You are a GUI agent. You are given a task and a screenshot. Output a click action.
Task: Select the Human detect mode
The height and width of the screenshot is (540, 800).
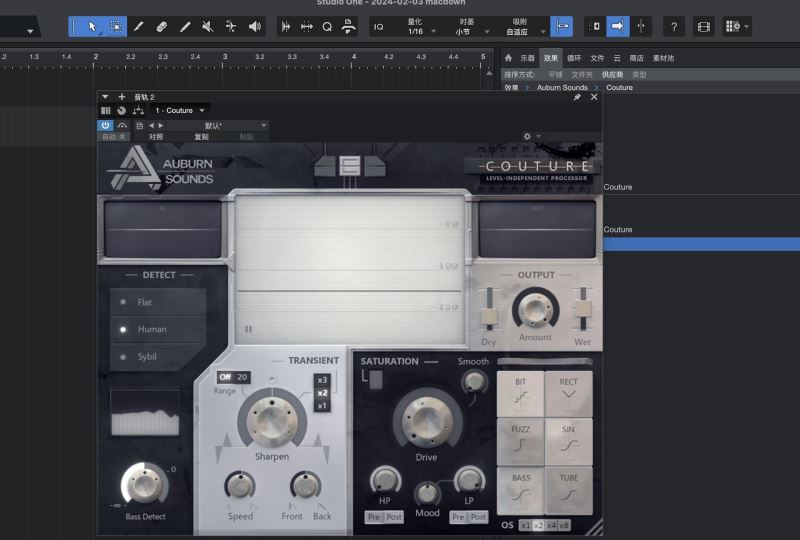pyautogui.click(x=159, y=329)
